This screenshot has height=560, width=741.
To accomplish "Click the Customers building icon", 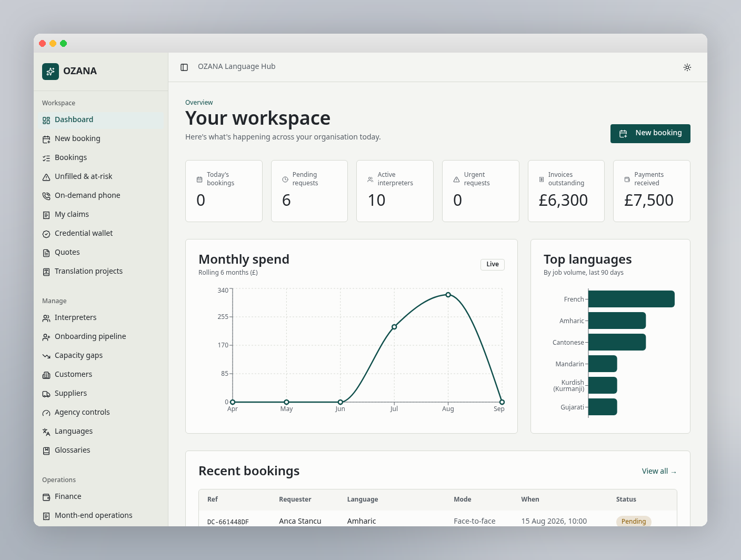I will point(46,375).
